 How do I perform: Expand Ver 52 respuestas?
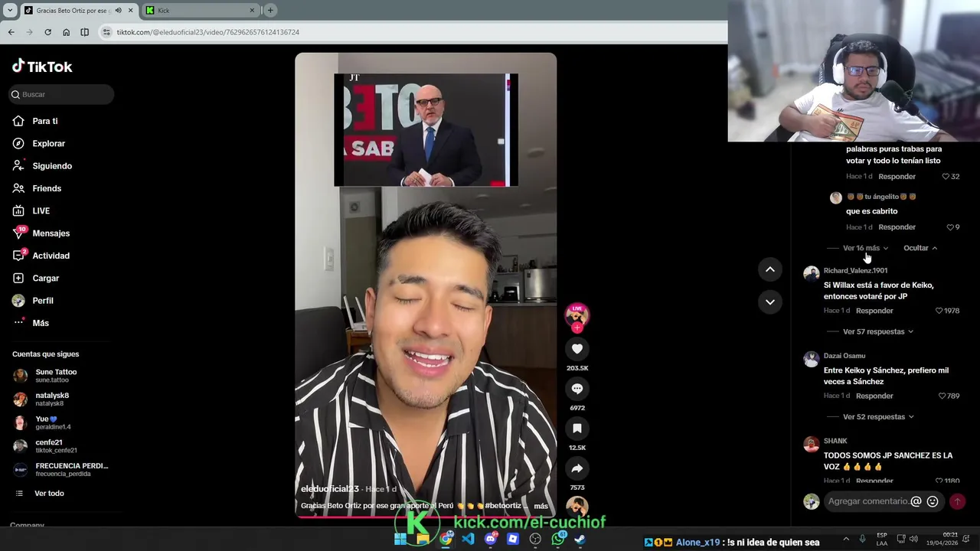878,417
